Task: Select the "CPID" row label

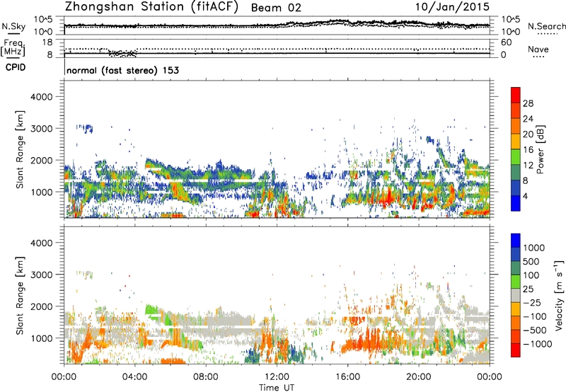Action: [16, 67]
